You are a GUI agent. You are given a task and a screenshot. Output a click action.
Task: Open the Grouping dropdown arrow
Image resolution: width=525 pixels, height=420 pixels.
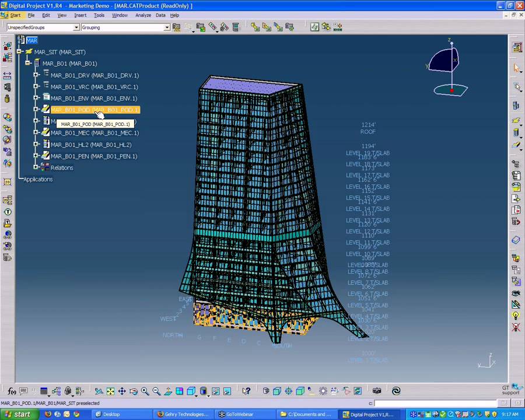(x=167, y=27)
